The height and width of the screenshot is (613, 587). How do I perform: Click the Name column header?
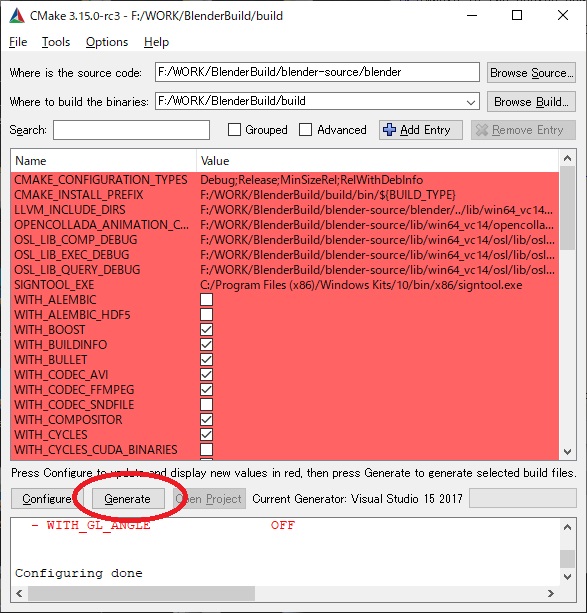tap(103, 161)
